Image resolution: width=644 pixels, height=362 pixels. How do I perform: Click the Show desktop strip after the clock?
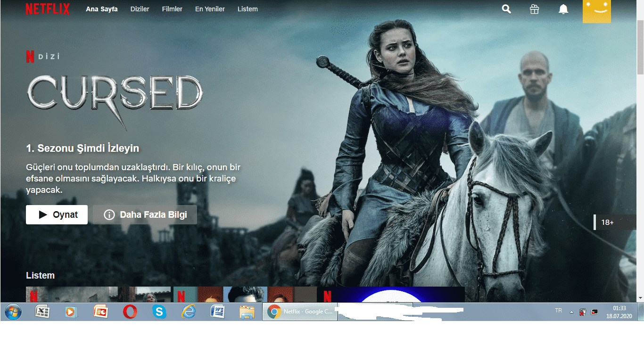coord(640,312)
